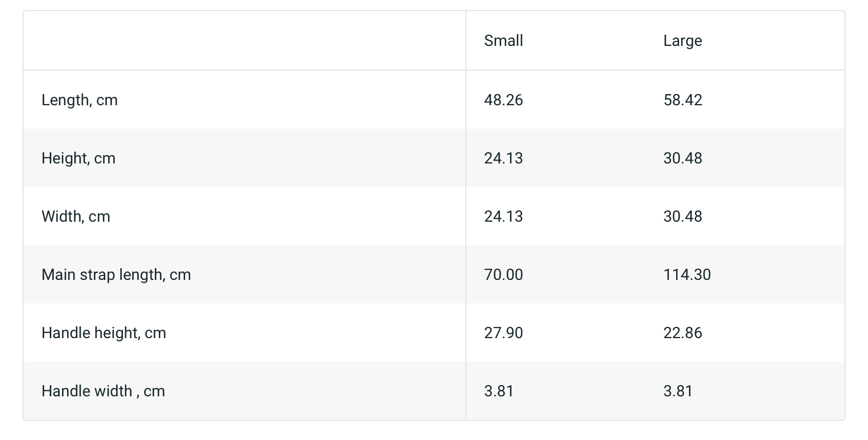Select Large value in Handle width row

(678, 391)
